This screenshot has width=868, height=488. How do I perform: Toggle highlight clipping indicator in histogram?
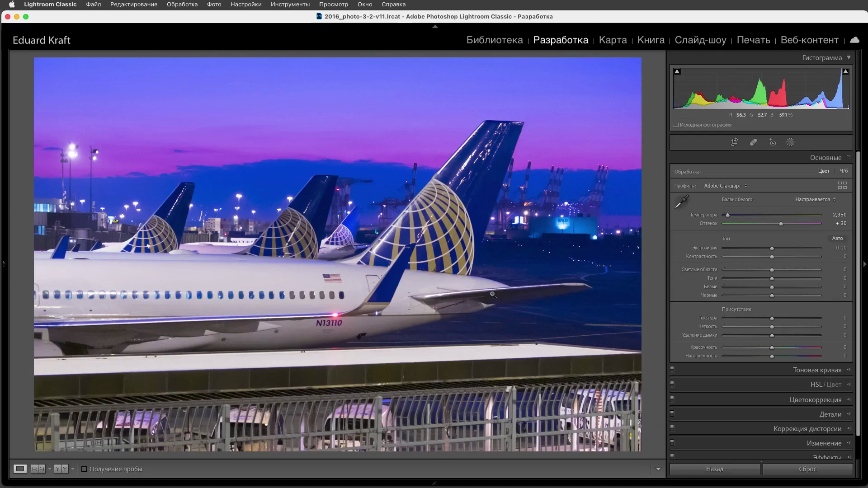click(845, 71)
